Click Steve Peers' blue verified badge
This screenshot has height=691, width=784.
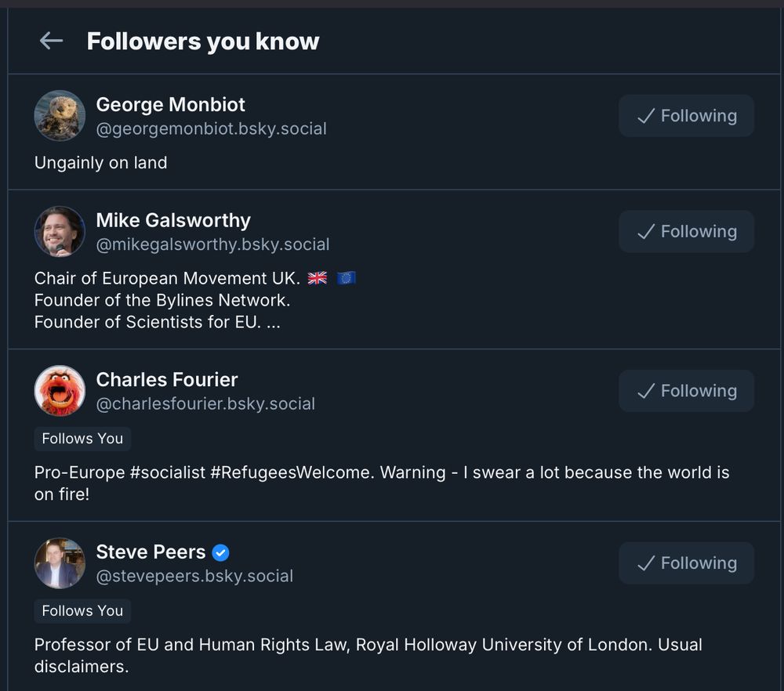(221, 552)
